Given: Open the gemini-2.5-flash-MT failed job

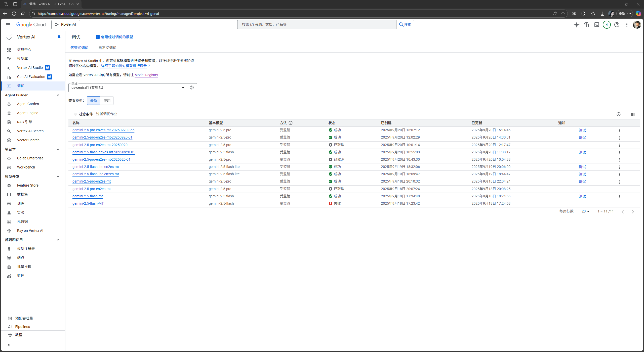Looking at the screenshot, I should pos(88,204).
